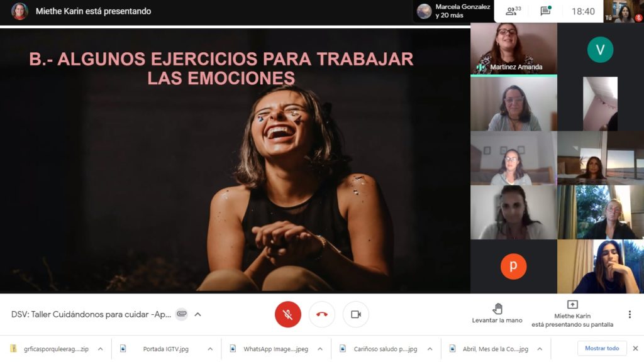The width and height of the screenshot is (644, 362).
Task: Close the downloads bar with the X
Action: tap(635, 348)
